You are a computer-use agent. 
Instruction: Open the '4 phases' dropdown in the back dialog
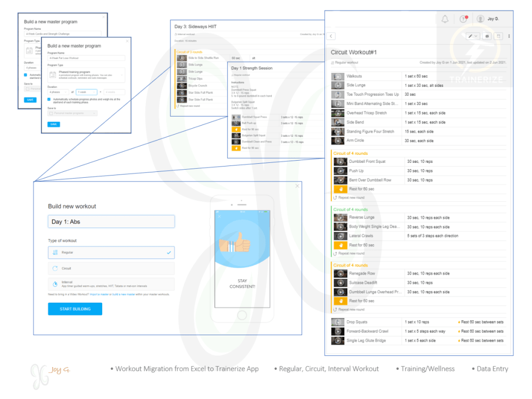32,68
